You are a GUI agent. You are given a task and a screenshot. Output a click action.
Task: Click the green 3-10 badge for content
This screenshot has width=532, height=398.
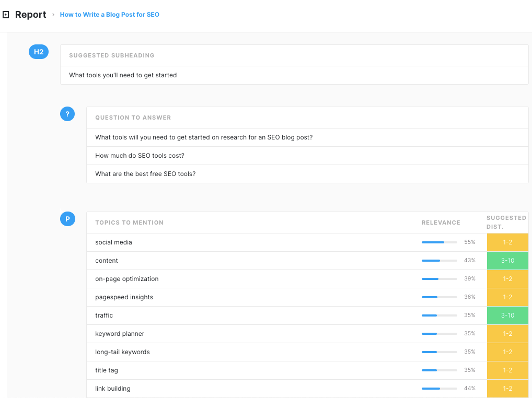[x=507, y=261]
